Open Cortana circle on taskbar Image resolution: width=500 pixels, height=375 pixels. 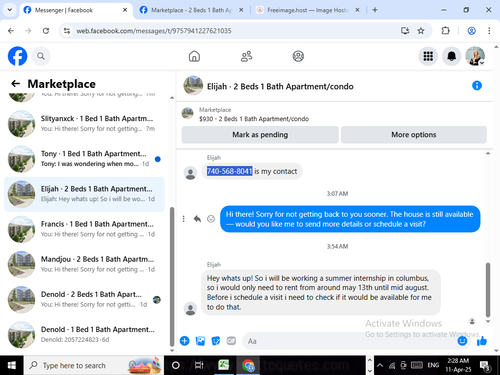click(176, 365)
